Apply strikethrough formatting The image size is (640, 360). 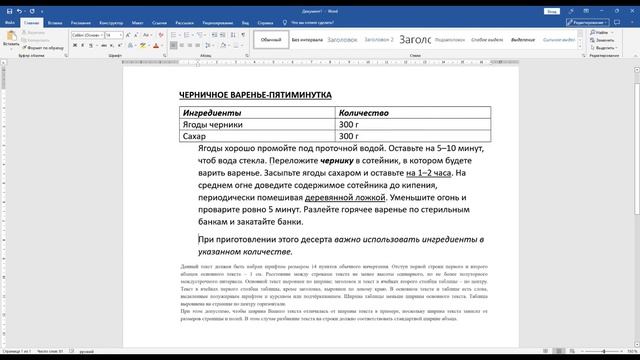pos(104,45)
